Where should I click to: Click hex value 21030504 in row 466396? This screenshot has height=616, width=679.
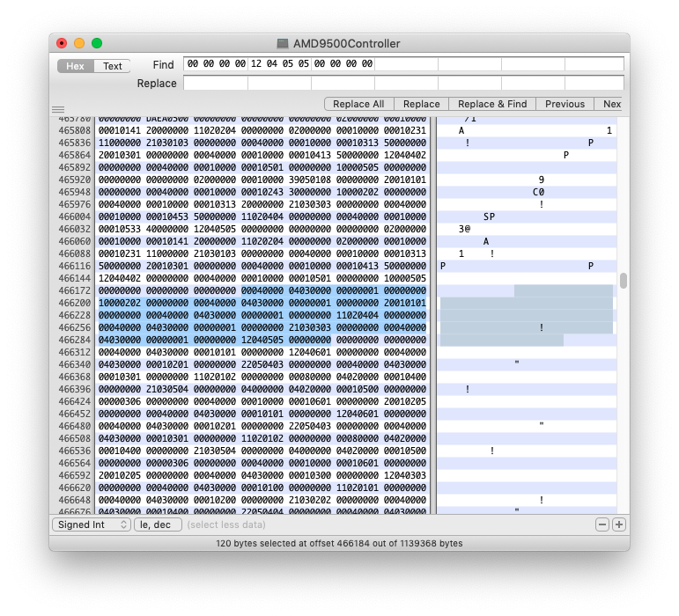click(x=167, y=389)
